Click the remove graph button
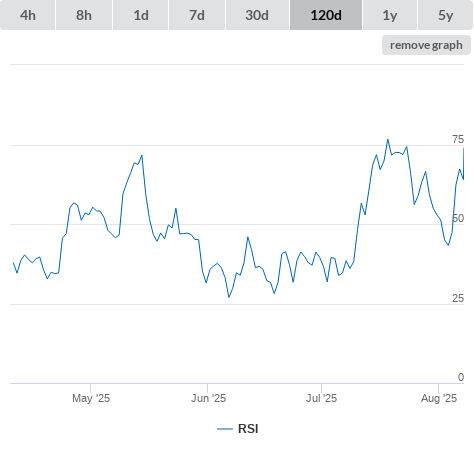The image size is (474, 455). point(426,45)
